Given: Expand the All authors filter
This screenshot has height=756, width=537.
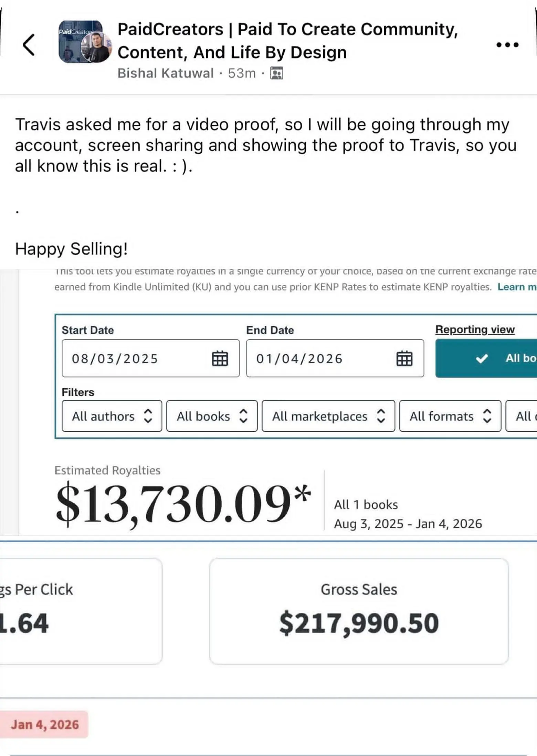Looking at the screenshot, I should [112, 416].
